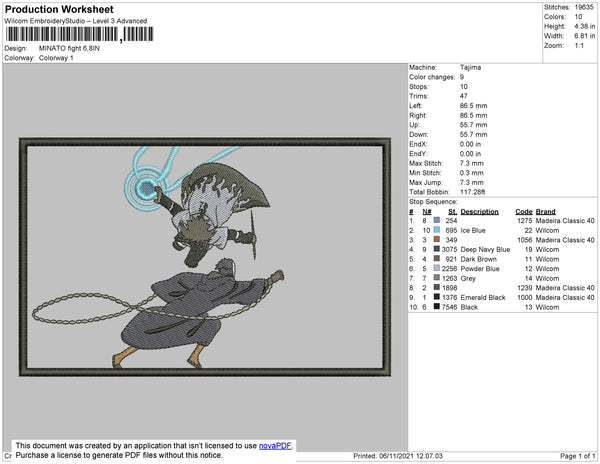
Task: Click the Stitches value 19635
Action: (584, 7)
